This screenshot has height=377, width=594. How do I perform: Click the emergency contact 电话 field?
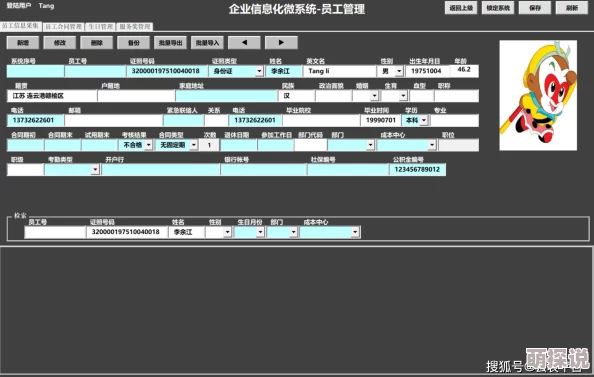(x=255, y=120)
